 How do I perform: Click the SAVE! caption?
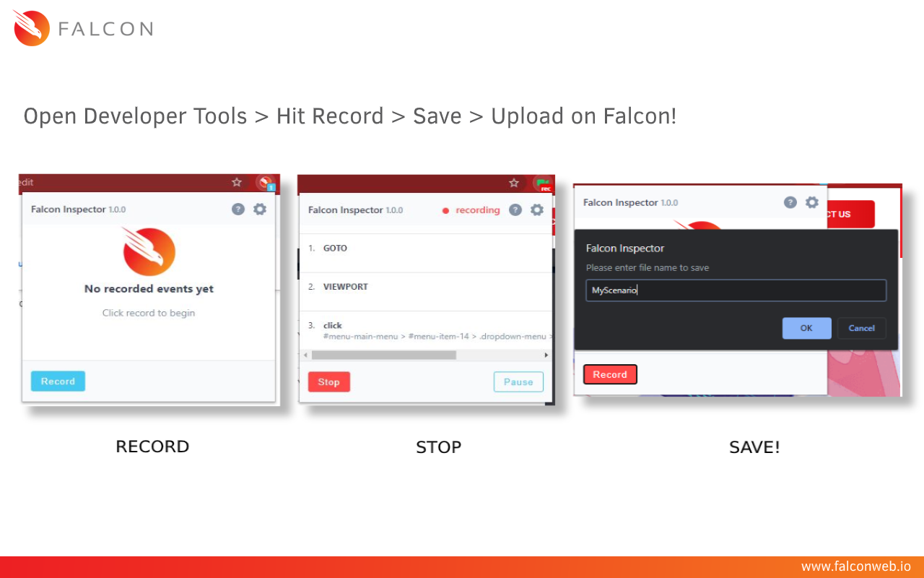[754, 447]
